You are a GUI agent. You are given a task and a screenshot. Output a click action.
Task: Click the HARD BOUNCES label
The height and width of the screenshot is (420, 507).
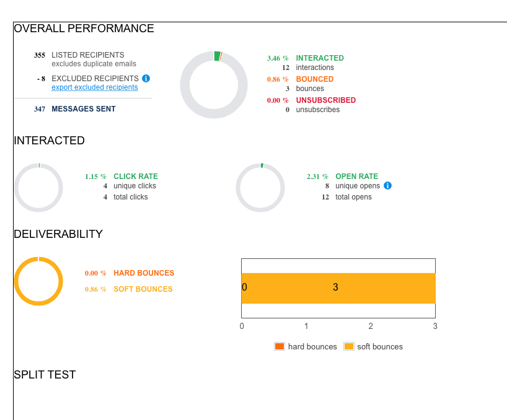coord(144,273)
